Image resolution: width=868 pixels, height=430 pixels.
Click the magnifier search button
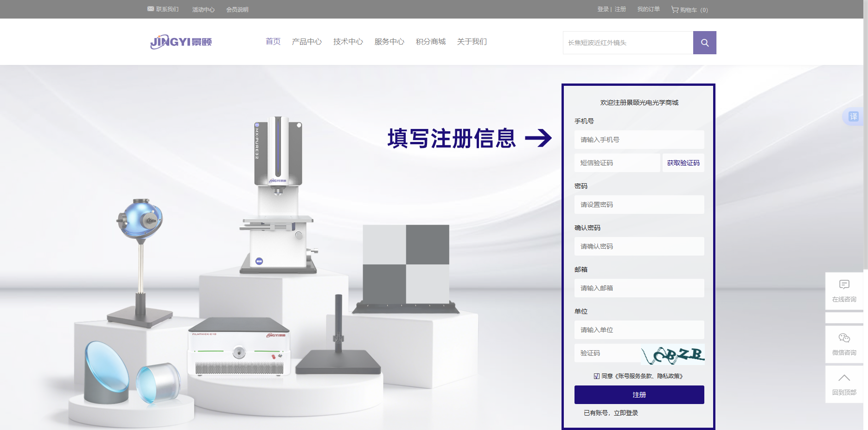click(x=704, y=43)
